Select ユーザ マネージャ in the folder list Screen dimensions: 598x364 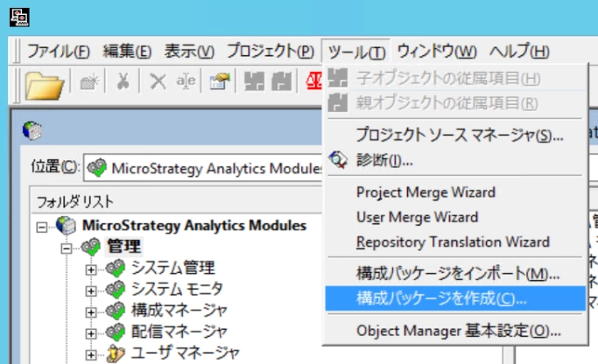185,353
